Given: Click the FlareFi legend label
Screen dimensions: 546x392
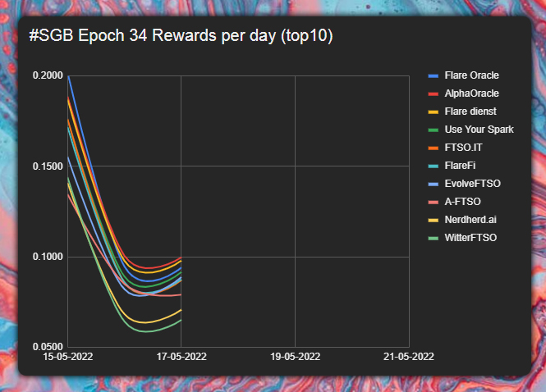Looking at the screenshot, I should 460,166.
